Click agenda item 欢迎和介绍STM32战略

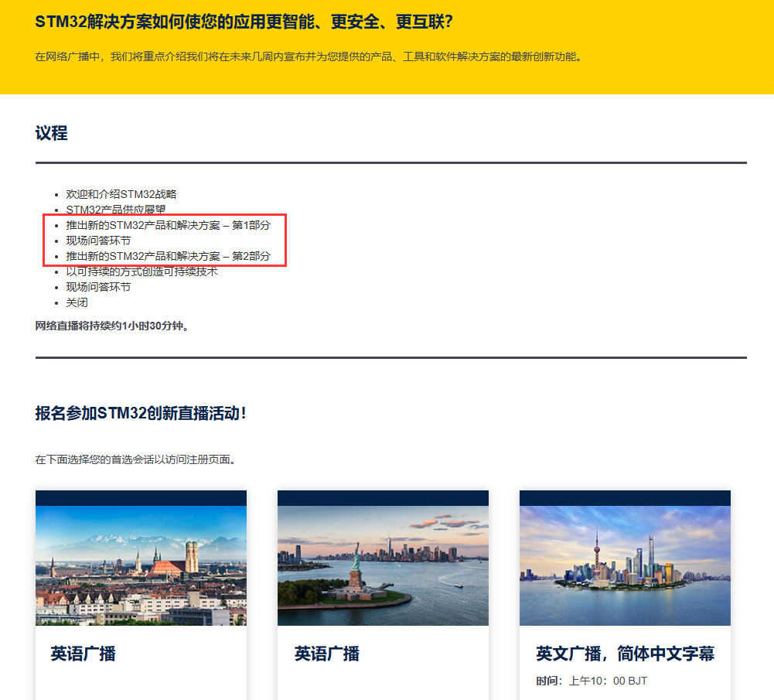(121, 194)
